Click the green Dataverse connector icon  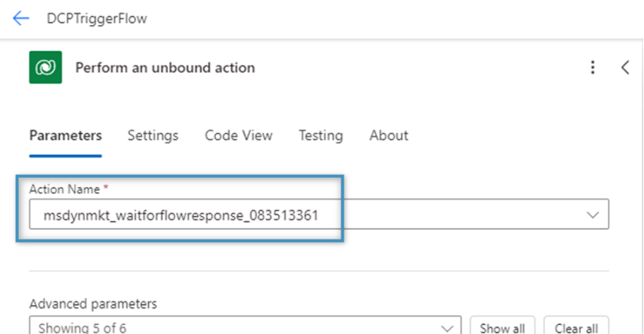click(x=46, y=68)
